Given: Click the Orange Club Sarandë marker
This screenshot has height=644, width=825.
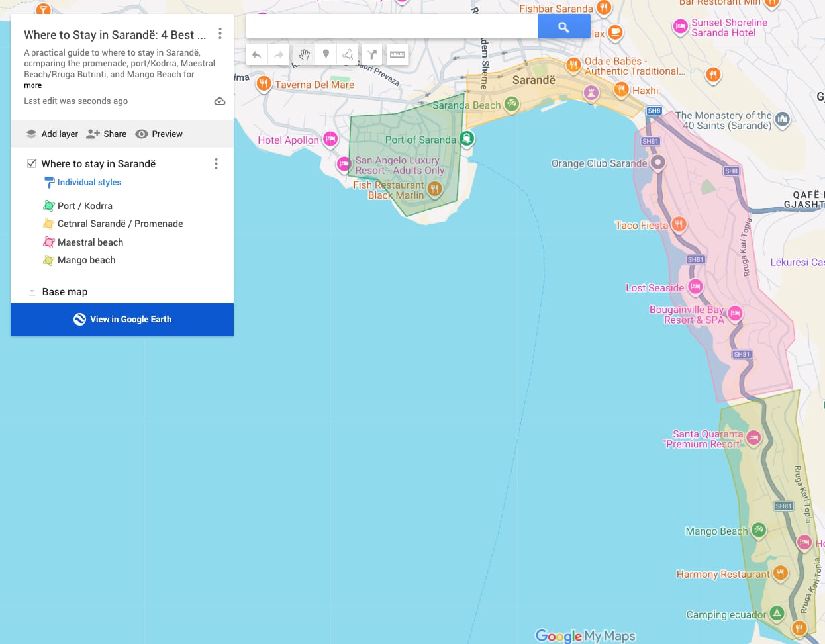Looking at the screenshot, I should pyautogui.click(x=657, y=162).
